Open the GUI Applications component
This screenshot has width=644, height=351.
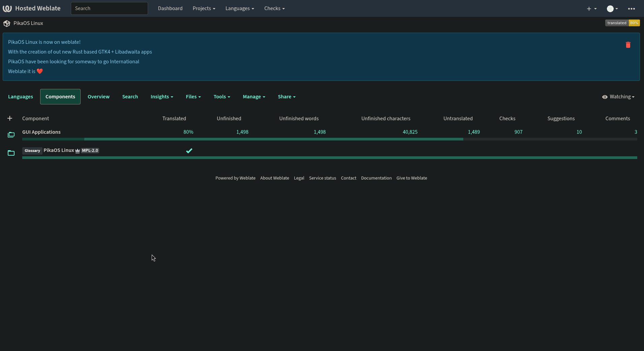pyautogui.click(x=41, y=132)
